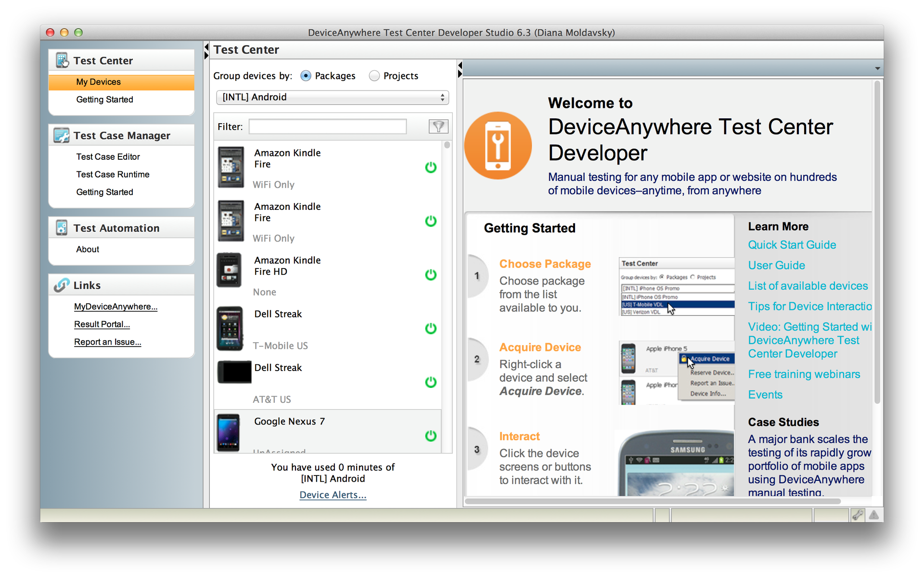This screenshot has height=578, width=924.
Task: Open My Devices in sidebar
Action: (121, 82)
